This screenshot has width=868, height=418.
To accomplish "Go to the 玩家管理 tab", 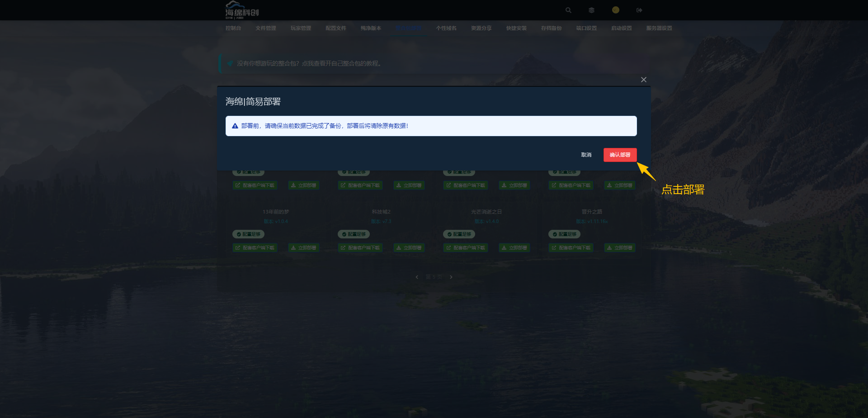I will point(301,28).
